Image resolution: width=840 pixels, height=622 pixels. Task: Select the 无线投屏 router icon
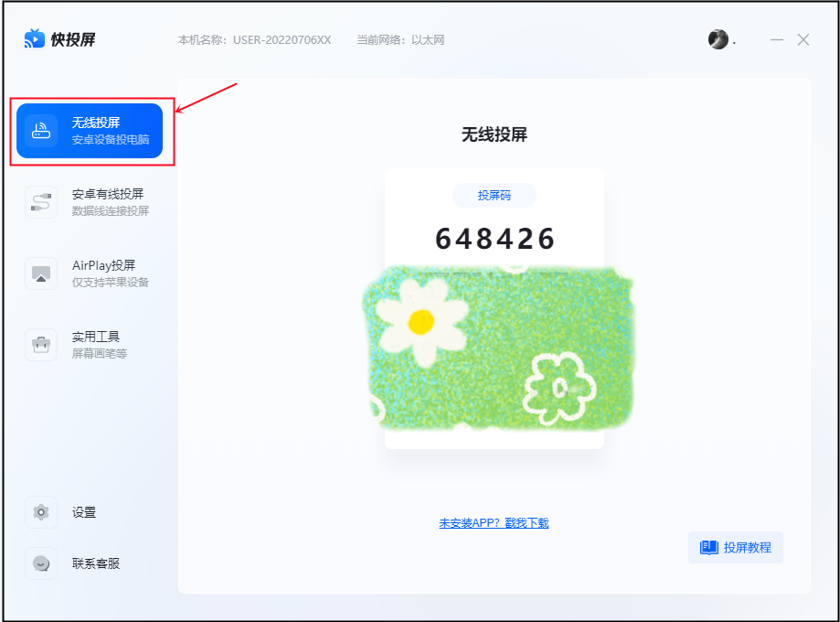coord(41,131)
